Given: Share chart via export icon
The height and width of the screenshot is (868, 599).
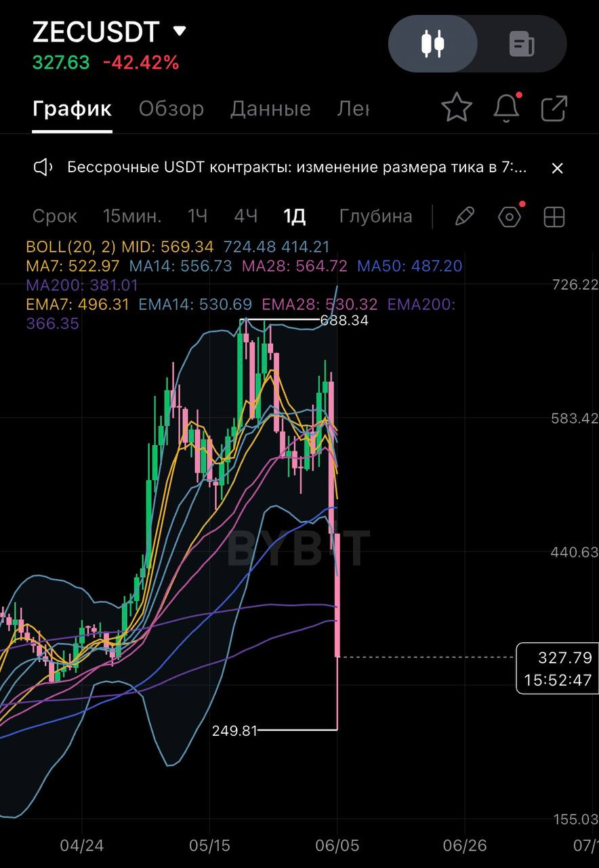Looking at the screenshot, I should tap(554, 108).
